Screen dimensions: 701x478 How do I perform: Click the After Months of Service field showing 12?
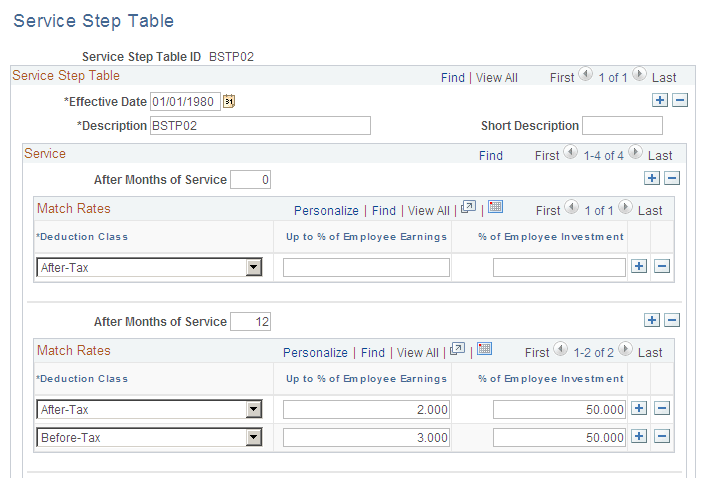(250, 322)
